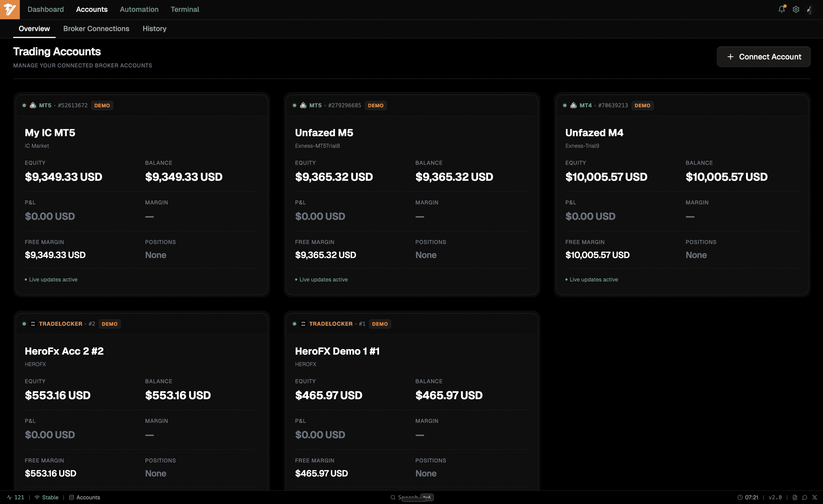Screen dimensions: 823x504
Task: Switch to the Broker Connections tab
Action: [x=96, y=29]
